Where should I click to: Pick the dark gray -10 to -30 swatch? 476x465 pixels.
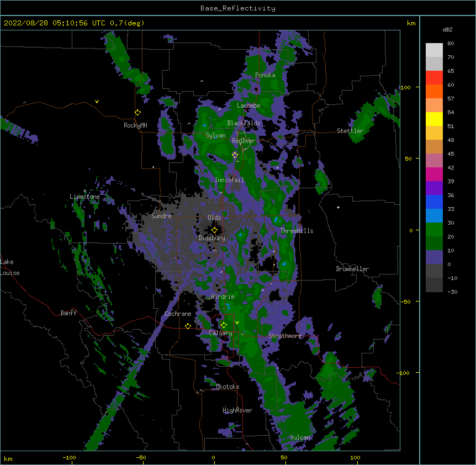coord(434,285)
